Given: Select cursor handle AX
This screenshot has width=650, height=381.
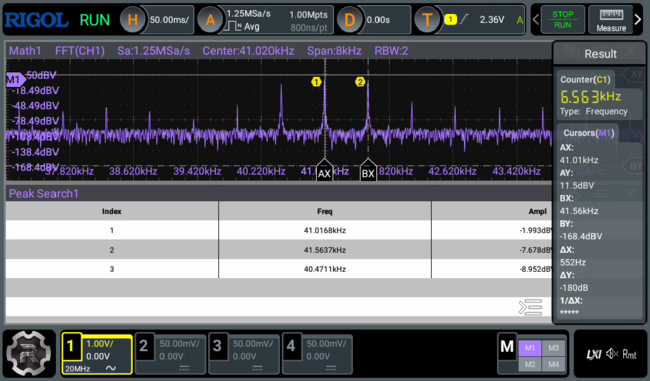Looking at the screenshot, I should pyautogui.click(x=324, y=170).
